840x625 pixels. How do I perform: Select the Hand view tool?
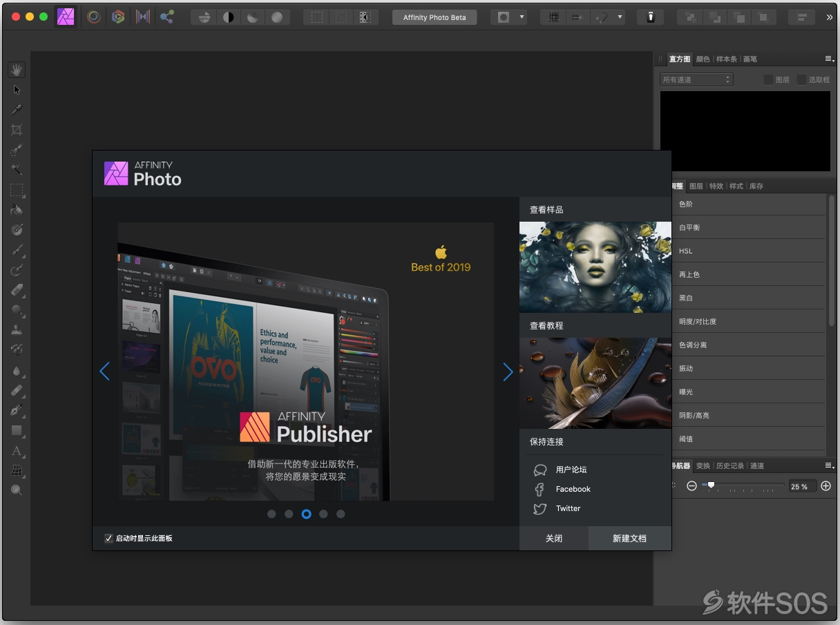17,70
